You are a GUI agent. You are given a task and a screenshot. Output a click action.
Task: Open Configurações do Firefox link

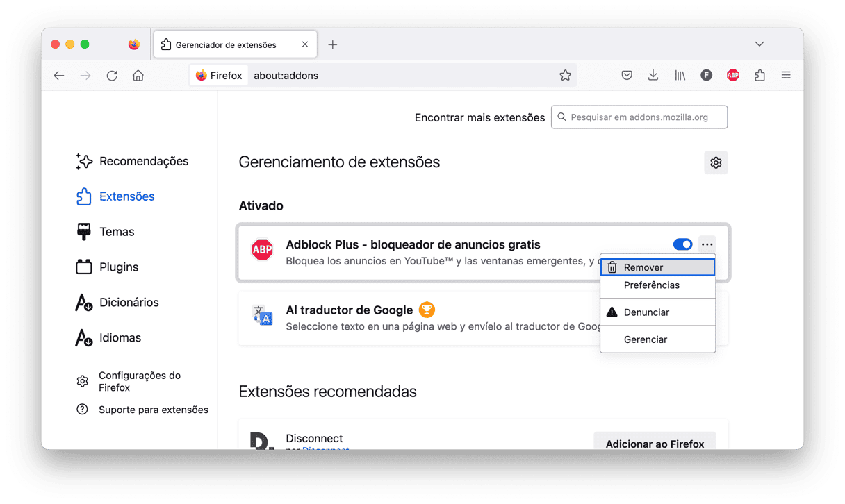click(129, 381)
